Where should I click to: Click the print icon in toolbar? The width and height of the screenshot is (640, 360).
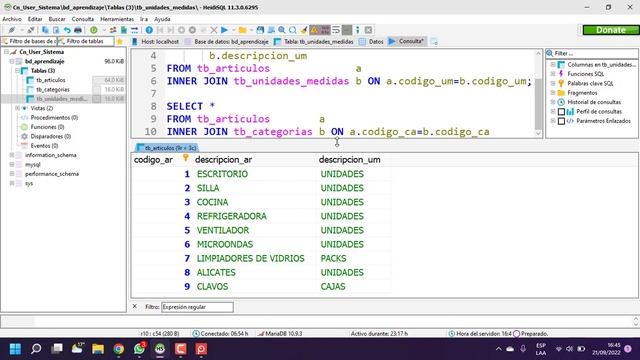(x=78, y=30)
